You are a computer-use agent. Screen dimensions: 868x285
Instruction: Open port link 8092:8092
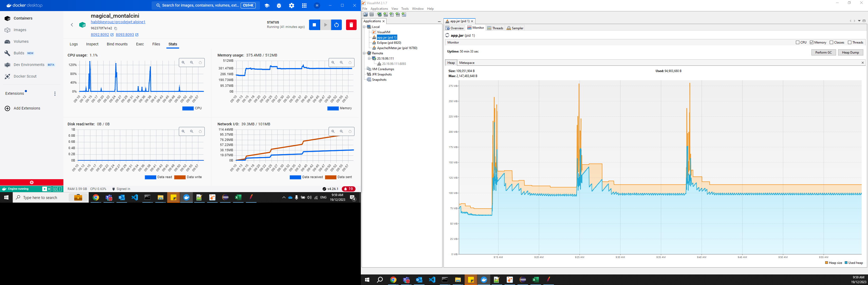pos(100,35)
